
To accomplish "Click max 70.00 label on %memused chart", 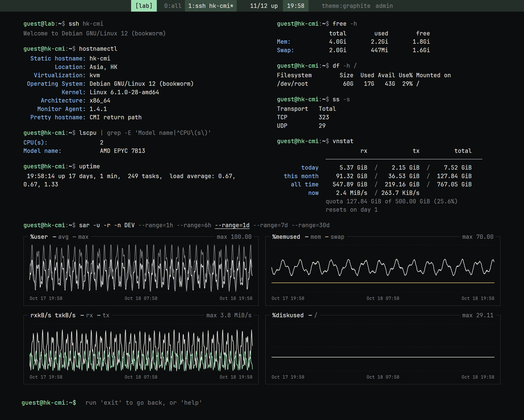I will tap(478, 237).
